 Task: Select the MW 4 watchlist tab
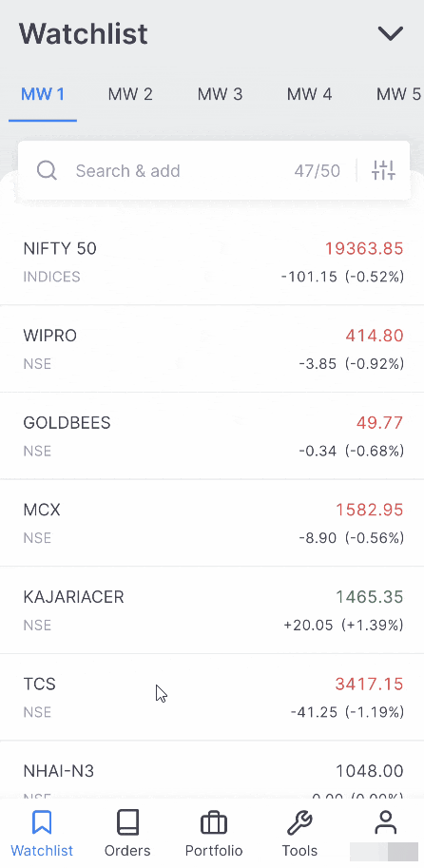[309, 94]
